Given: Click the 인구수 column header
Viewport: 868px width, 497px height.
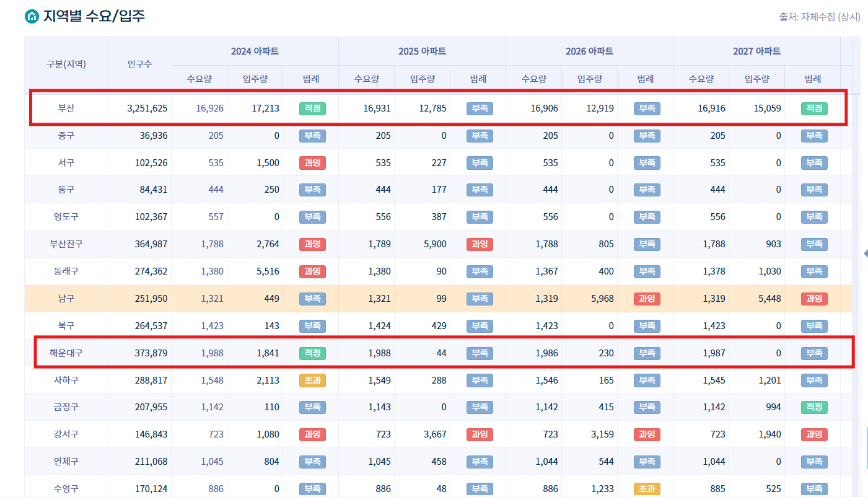Looking at the screenshot, I should [139, 64].
